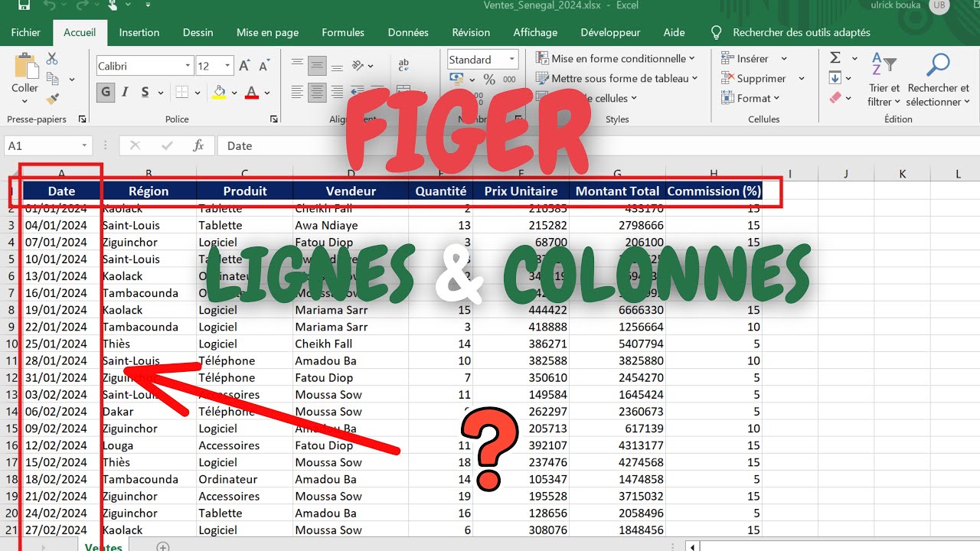The image size is (980, 551).
Task: Open fill color dropdown arrow
Action: 234,93
